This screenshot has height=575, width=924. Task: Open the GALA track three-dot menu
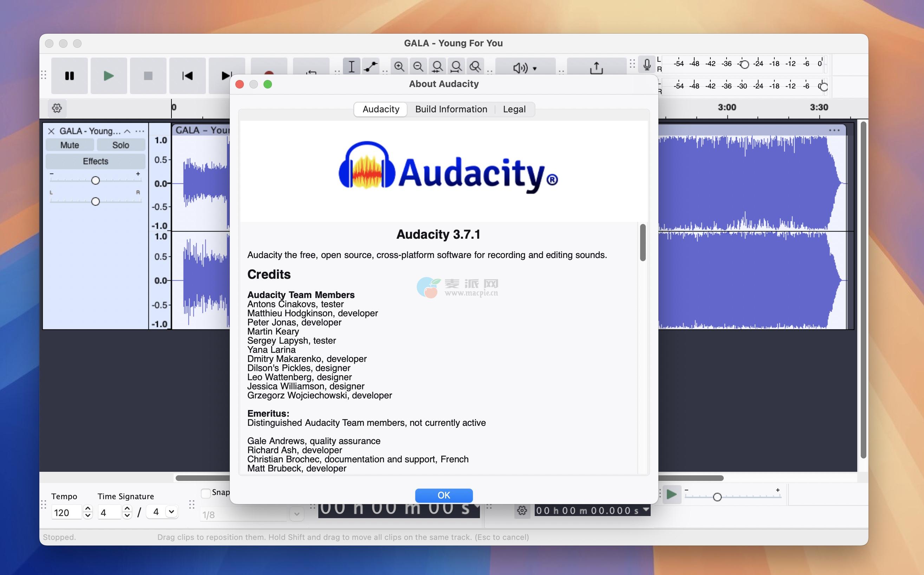pyautogui.click(x=140, y=131)
